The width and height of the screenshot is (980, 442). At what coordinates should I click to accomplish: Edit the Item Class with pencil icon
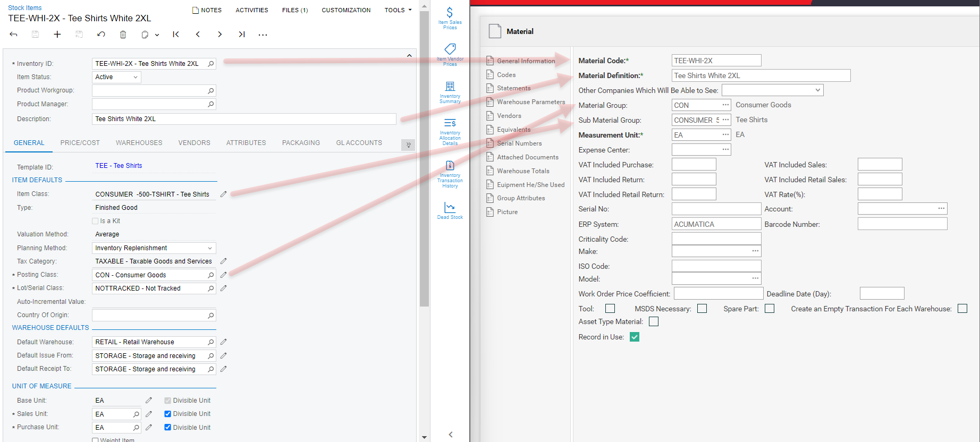point(224,194)
